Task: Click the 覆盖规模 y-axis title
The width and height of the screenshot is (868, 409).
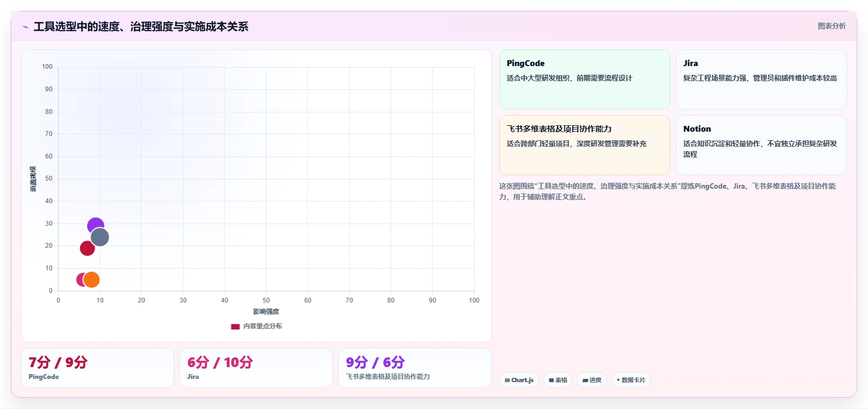Action: (33, 179)
